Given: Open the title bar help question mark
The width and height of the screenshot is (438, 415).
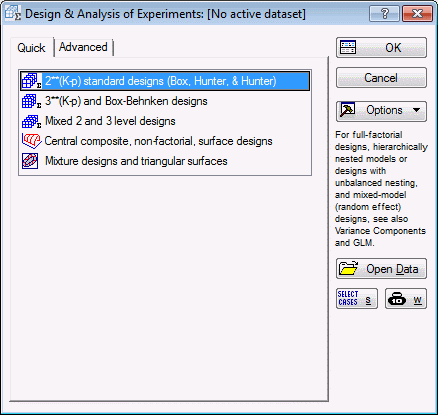Looking at the screenshot, I should (385, 14).
